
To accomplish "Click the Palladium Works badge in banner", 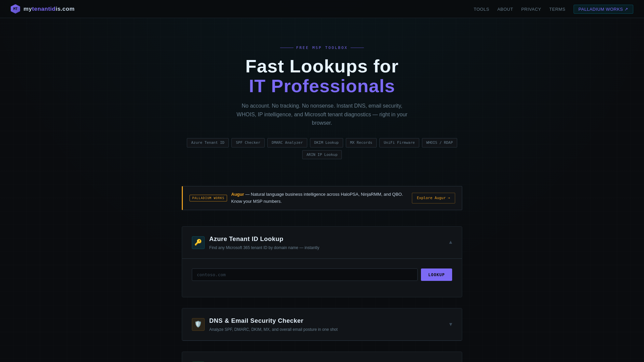I will [208, 198].
